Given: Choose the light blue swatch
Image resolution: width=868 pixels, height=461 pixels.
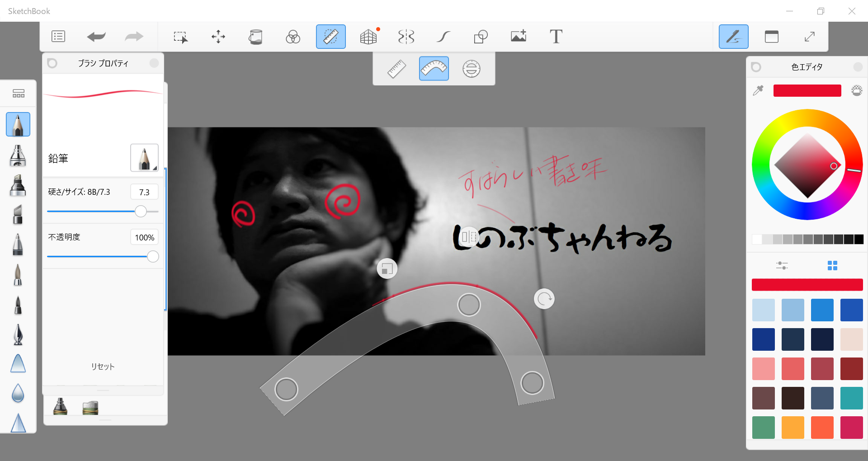Looking at the screenshot, I should (x=764, y=310).
